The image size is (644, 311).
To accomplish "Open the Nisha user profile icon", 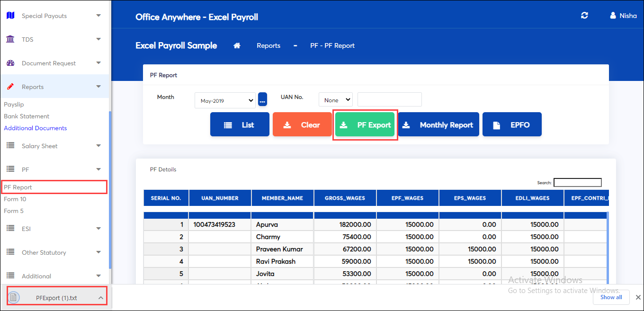I will click(x=613, y=16).
